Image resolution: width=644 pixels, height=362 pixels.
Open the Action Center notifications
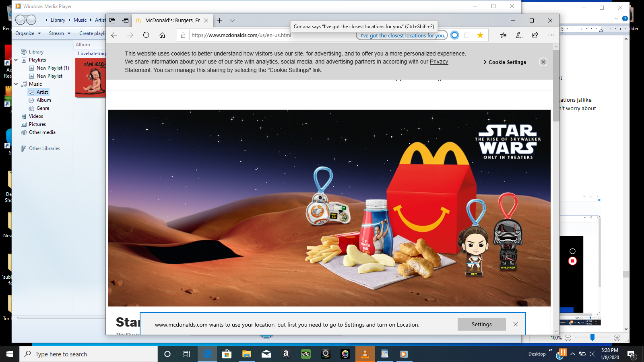click(x=631, y=354)
